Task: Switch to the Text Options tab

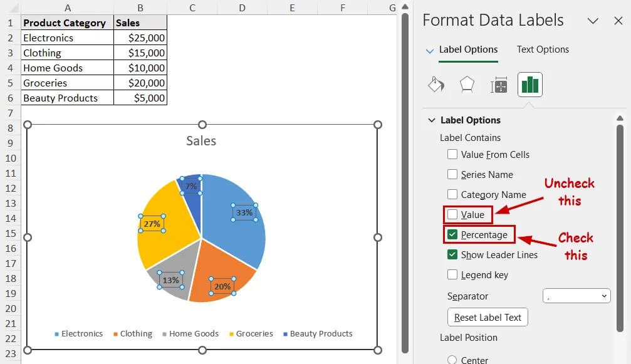Action: tap(543, 49)
